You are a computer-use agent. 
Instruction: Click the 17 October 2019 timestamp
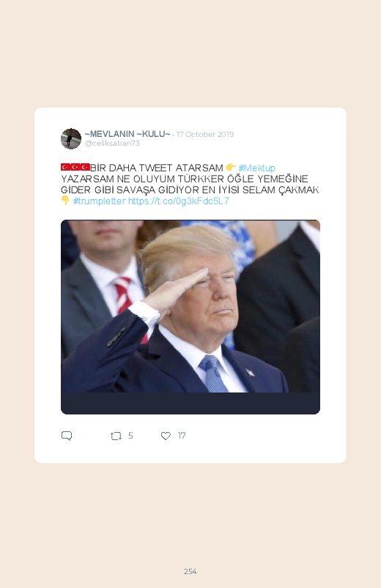coord(205,134)
